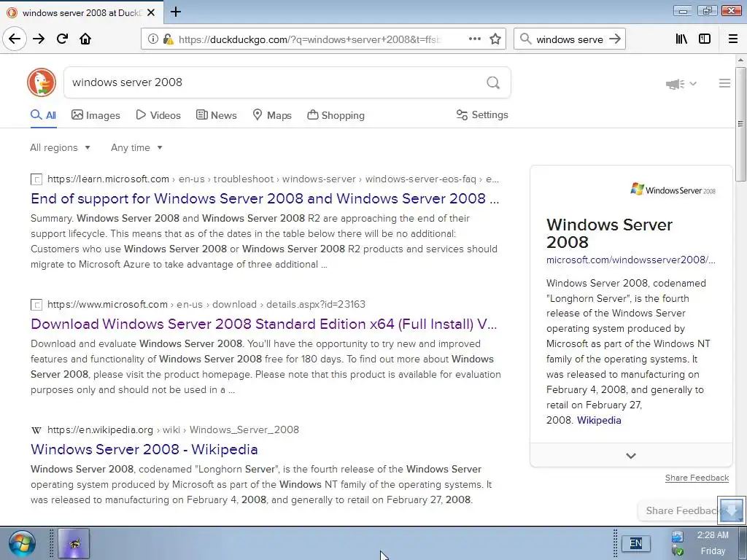
Task: Click the taskbar browser application icon
Action: point(74,543)
